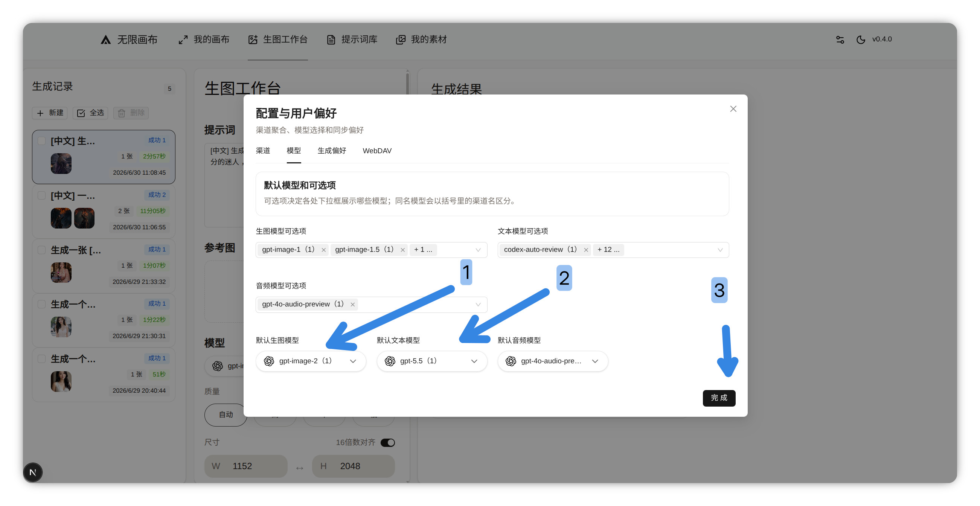Click the 完成 button

click(x=719, y=398)
